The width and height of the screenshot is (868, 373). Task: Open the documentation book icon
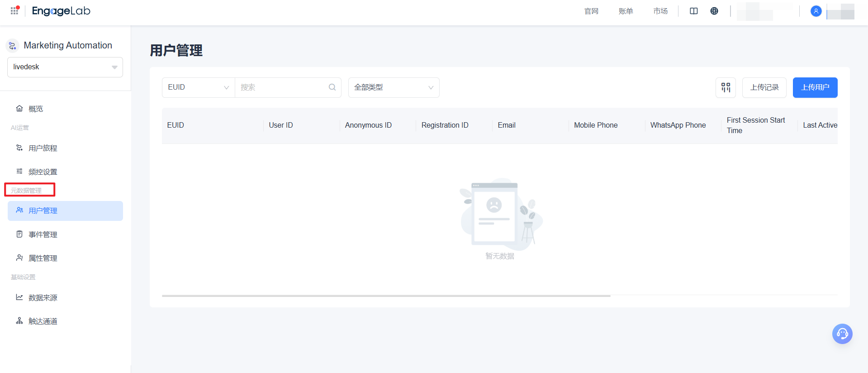click(x=694, y=11)
